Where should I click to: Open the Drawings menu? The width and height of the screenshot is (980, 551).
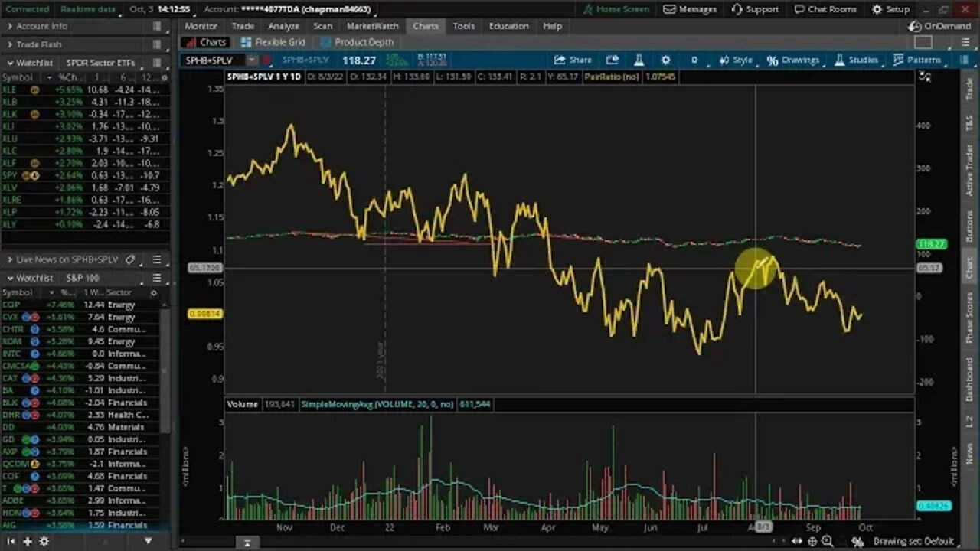point(793,60)
